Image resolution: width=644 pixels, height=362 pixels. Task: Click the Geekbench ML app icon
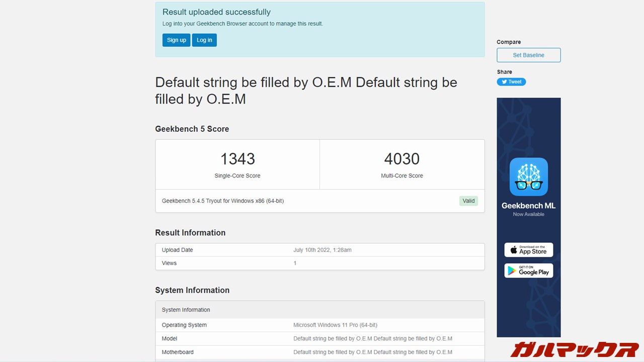[x=528, y=176]
